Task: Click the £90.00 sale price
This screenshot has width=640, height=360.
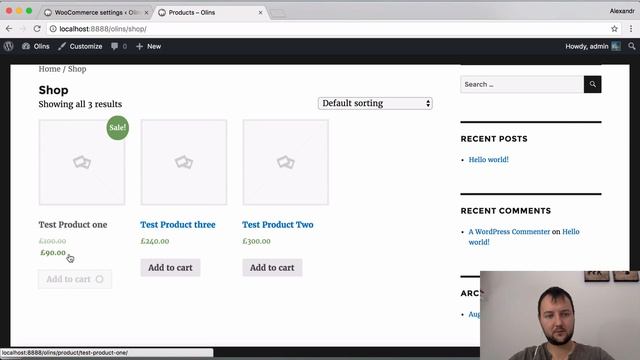Action: point(53,253)
